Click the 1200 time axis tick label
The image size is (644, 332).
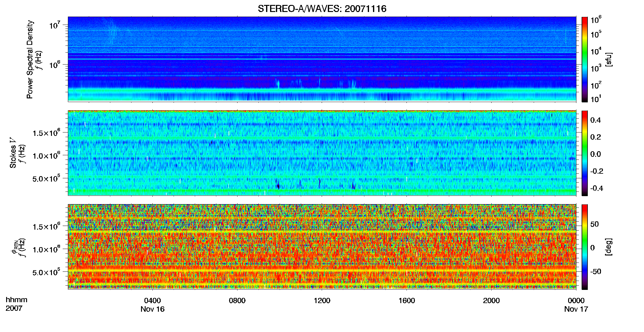tap(322, 301)
